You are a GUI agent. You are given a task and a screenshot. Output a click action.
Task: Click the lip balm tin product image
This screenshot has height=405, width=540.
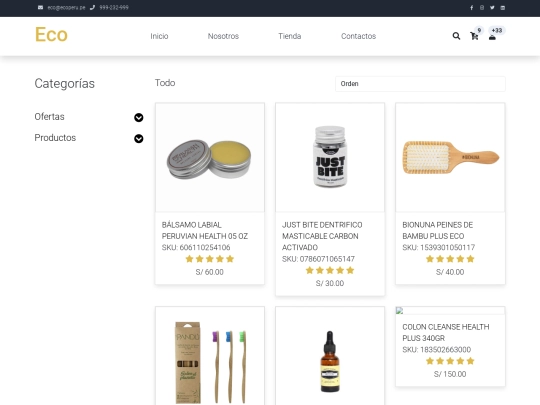(x=210, y=157)
